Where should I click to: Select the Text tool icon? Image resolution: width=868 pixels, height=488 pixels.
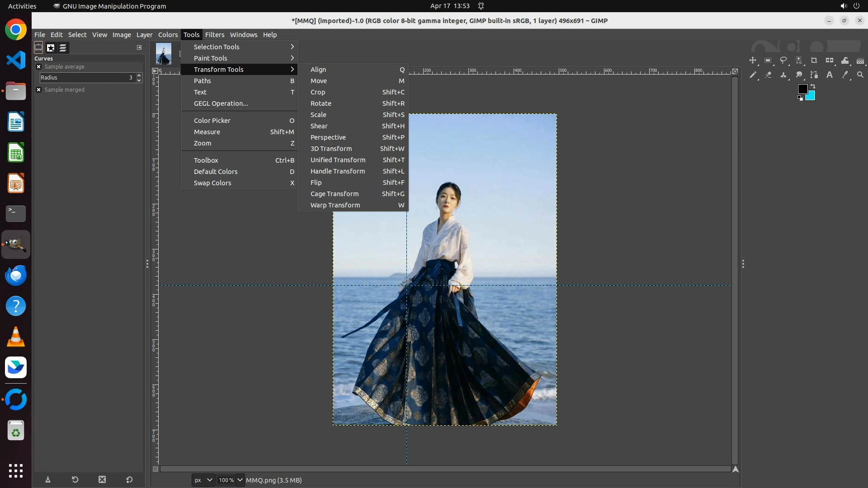coord(830,75)
